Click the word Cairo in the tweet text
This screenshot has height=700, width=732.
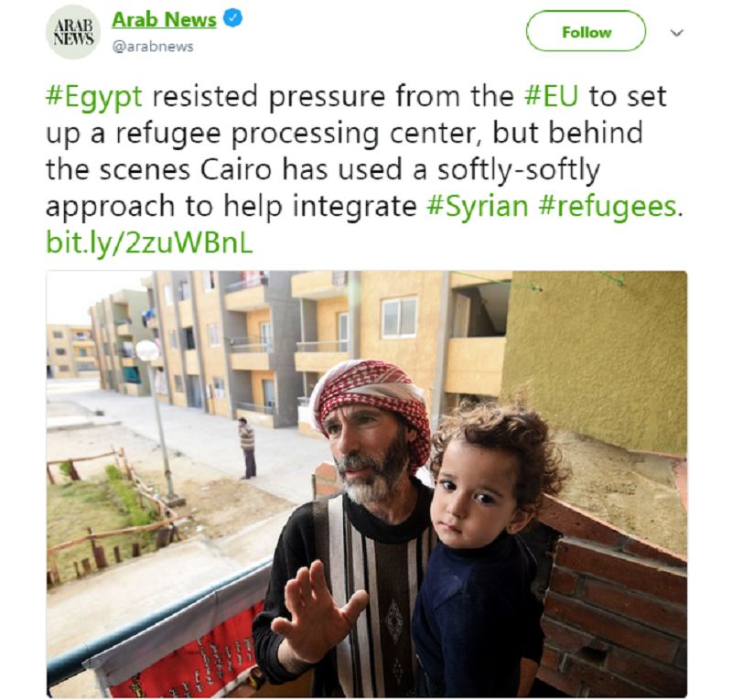236,169
